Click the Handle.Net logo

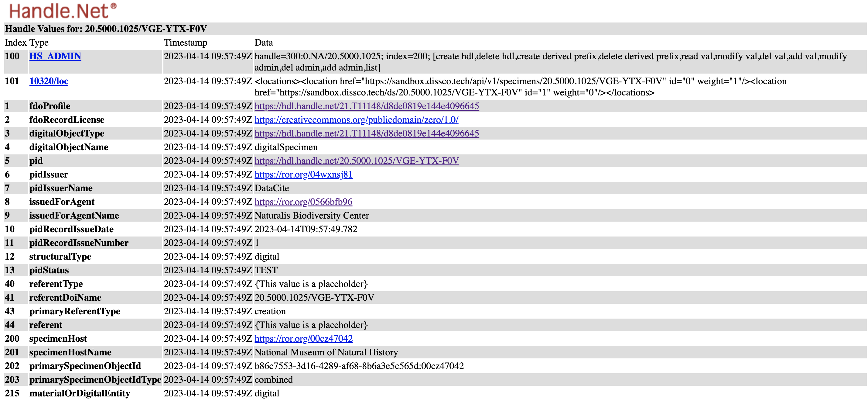click(x=62, y=11)
